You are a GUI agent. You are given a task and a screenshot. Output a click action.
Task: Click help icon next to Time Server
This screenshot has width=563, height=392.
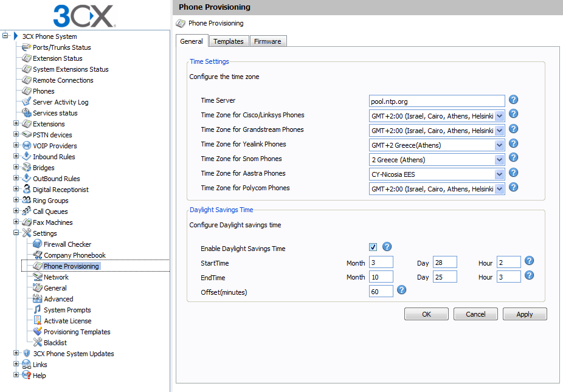[514, 100]
